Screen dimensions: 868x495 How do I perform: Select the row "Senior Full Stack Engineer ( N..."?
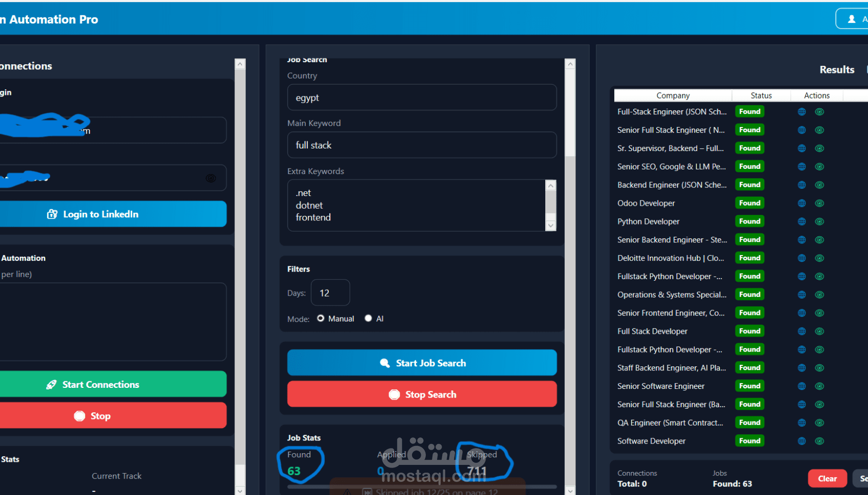(740, 130)
